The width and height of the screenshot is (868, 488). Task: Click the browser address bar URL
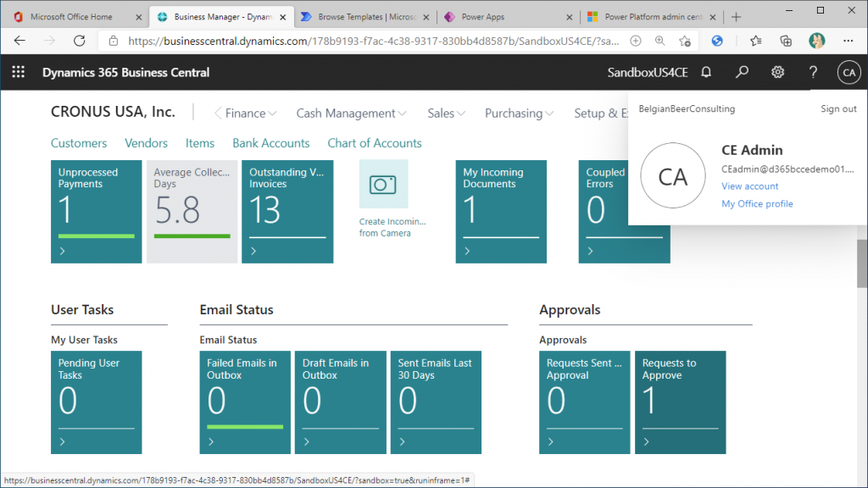click(374, 41)
